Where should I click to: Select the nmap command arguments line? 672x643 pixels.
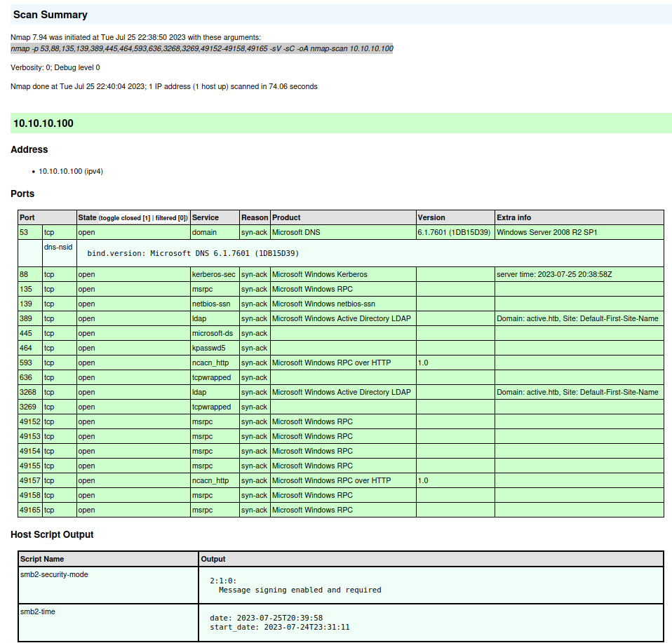coord(202,48)
